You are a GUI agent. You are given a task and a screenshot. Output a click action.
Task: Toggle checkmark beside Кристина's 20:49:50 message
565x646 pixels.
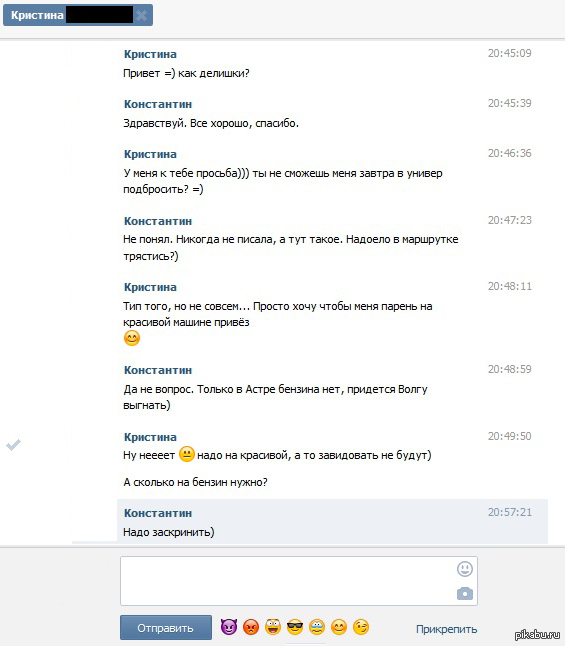coord(14,445)
